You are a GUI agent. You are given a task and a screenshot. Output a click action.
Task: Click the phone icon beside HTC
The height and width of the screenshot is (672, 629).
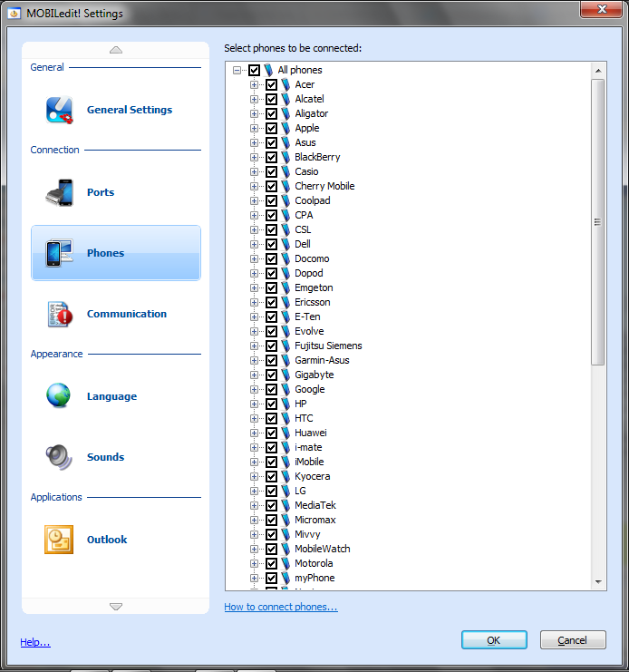coord(285,418)
